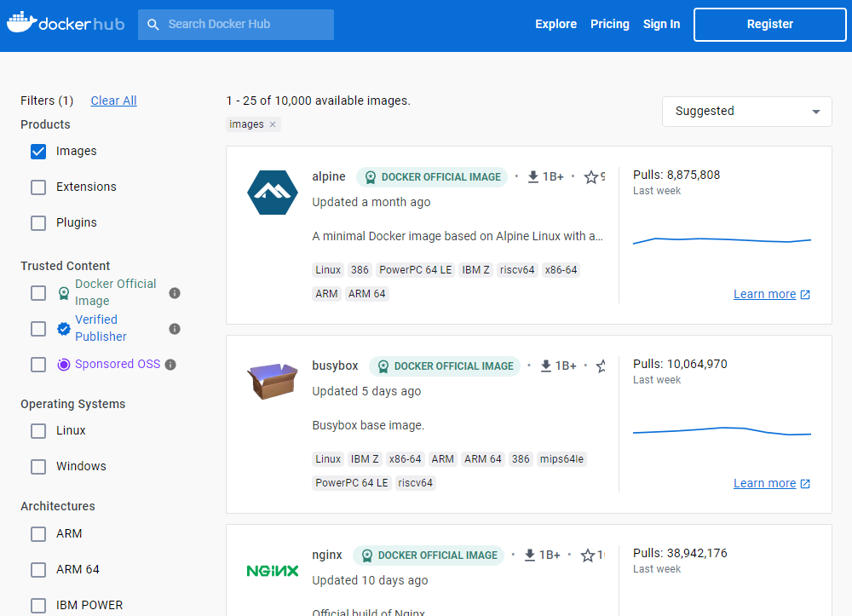852x616 pixels.
Task: Focus the Search Docker Hub field
Action: tap(236, 25)
